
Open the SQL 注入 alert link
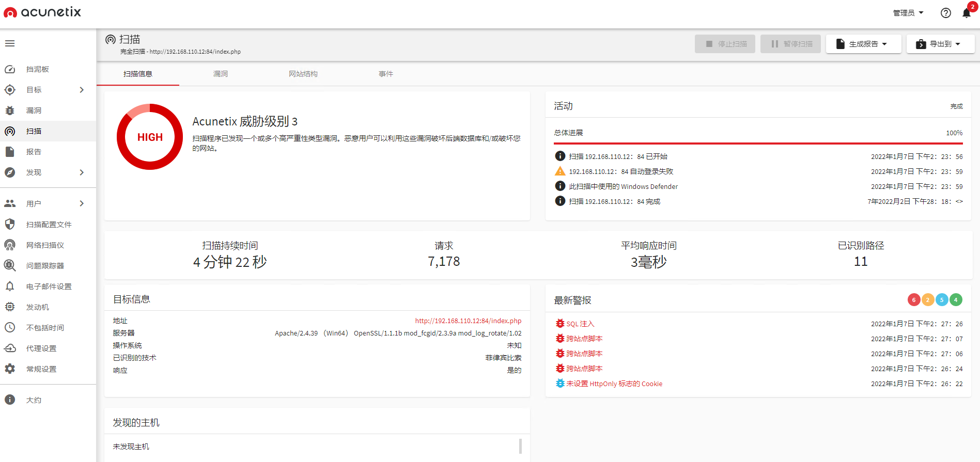pyautogui.click(x=580, y=324)
